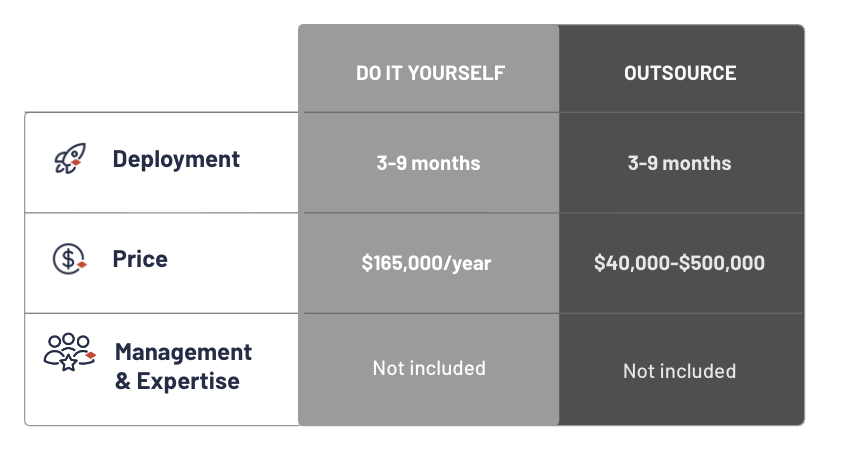842x469 pixels.
Task: Select the OUTSOURCE column header
Action: [x=679, y=73]
